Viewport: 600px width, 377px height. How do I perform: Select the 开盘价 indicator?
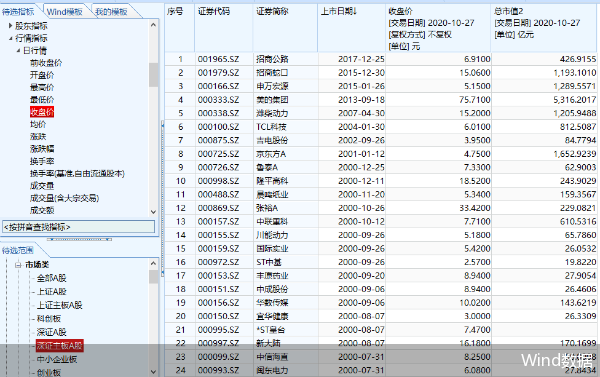point(42,75)
